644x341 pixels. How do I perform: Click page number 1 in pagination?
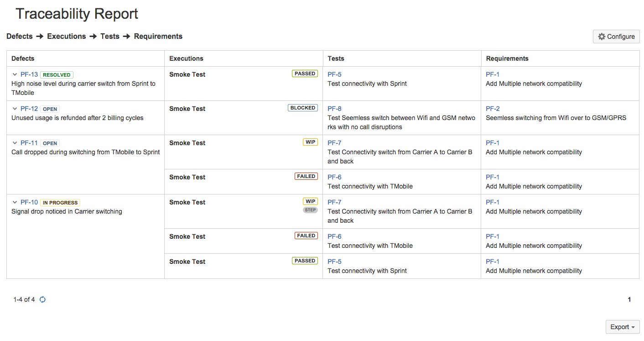coord(629,299)
